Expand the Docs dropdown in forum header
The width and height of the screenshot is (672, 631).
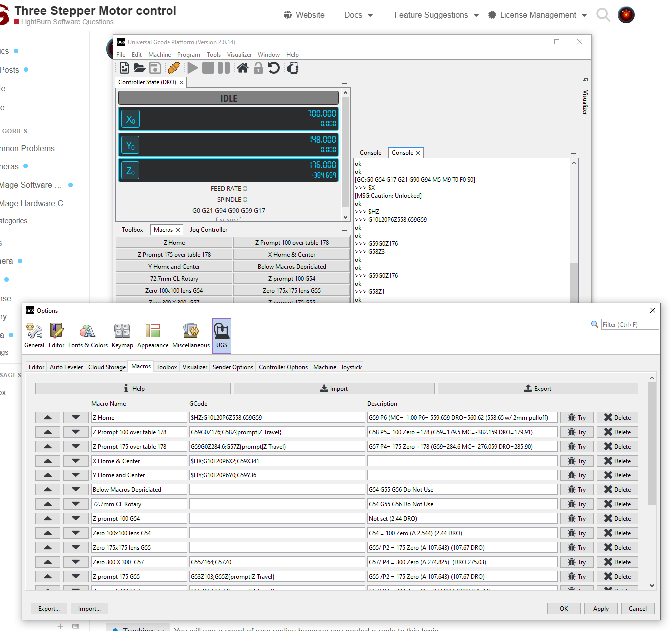358,15
